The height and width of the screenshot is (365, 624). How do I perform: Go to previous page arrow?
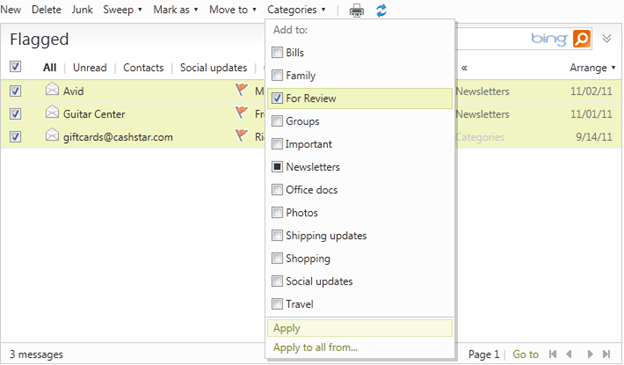569,354
